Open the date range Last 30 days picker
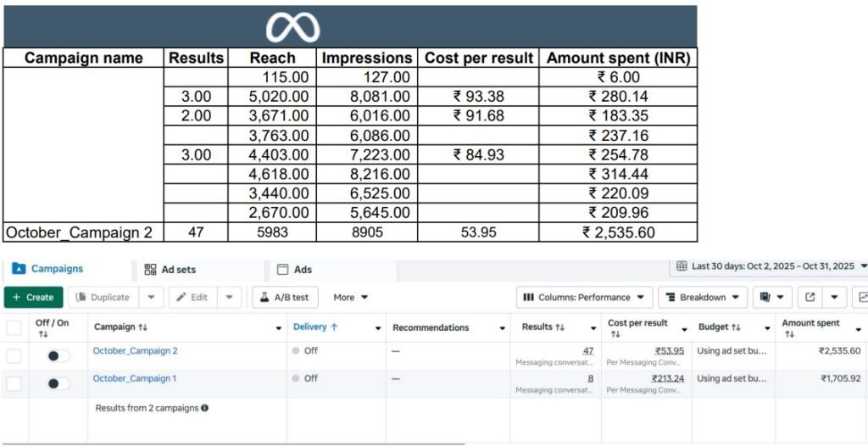The height and width of the screenshot is (447, 868). tap(771, 266)
